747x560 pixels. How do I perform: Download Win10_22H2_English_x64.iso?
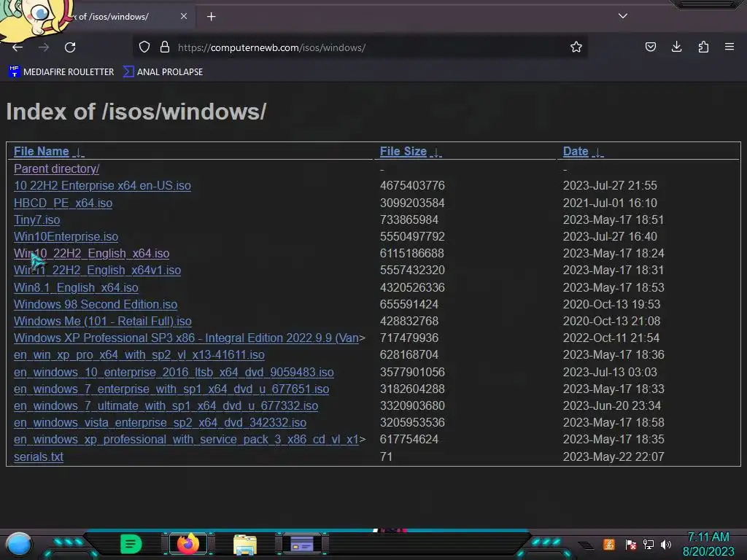[x=91, y=253]
